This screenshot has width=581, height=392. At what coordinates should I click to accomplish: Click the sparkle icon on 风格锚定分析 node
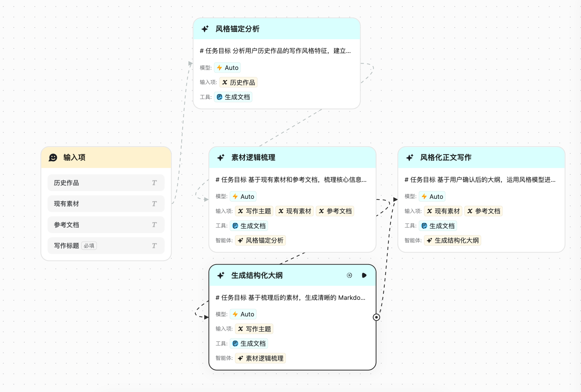[x=205, y=29]
